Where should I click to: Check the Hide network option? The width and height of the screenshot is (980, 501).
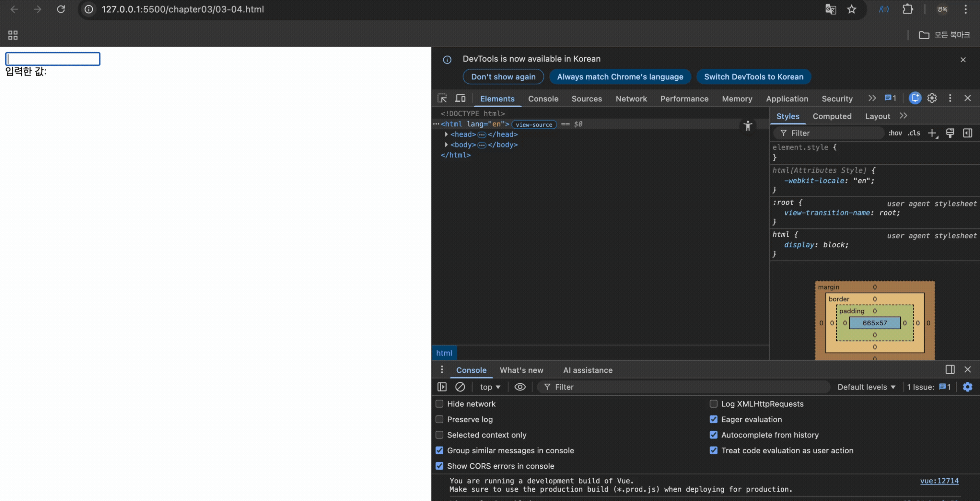[x=439, y=403]
